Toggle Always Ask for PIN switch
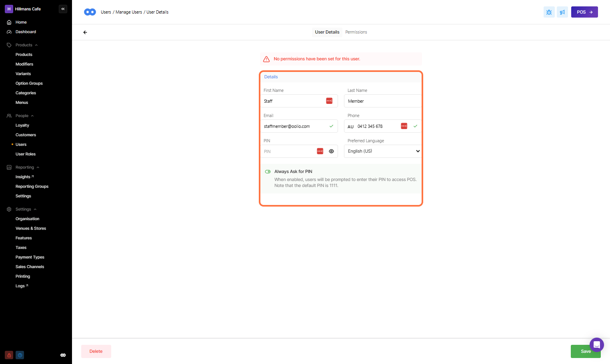The height and width of the screenshot is (364, 610). [268, 171]
